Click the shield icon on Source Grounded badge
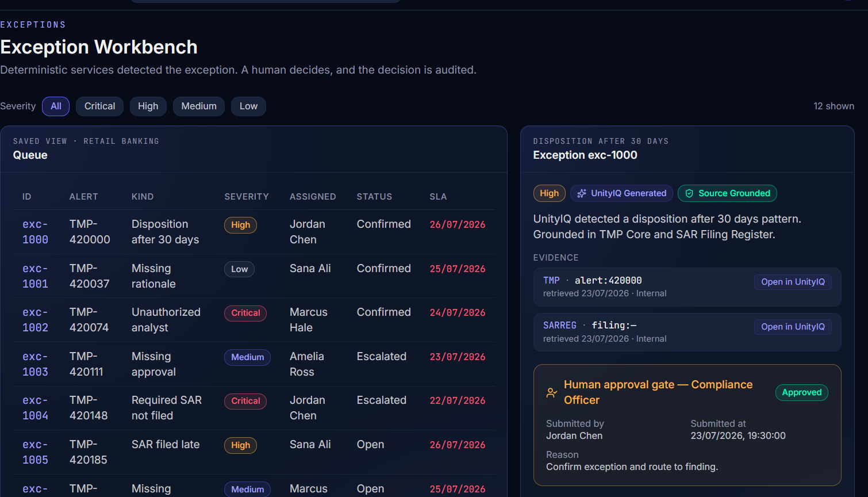This screenshot has width=868, height=497. point(689,193)
